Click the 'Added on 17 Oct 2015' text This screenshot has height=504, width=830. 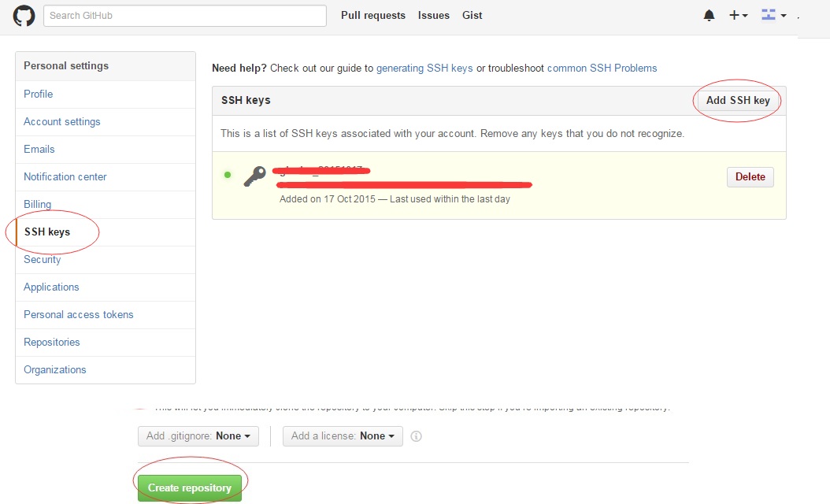pos(327,199)
